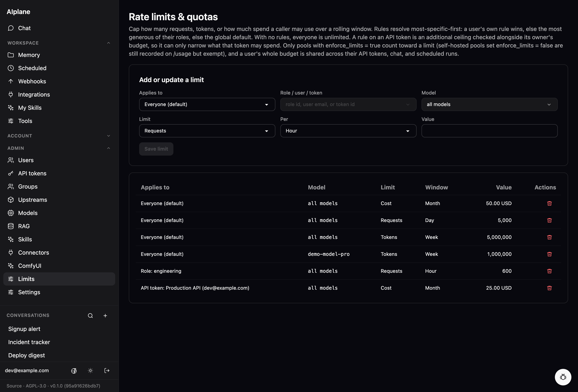Open the Settings admin page
This screenshot has height=392, width=578.
tap(59, 292)
